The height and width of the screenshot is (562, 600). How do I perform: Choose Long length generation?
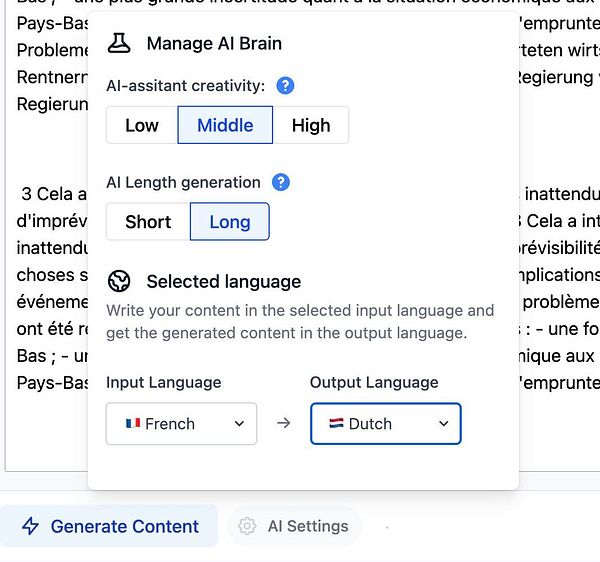pos(230,222)
